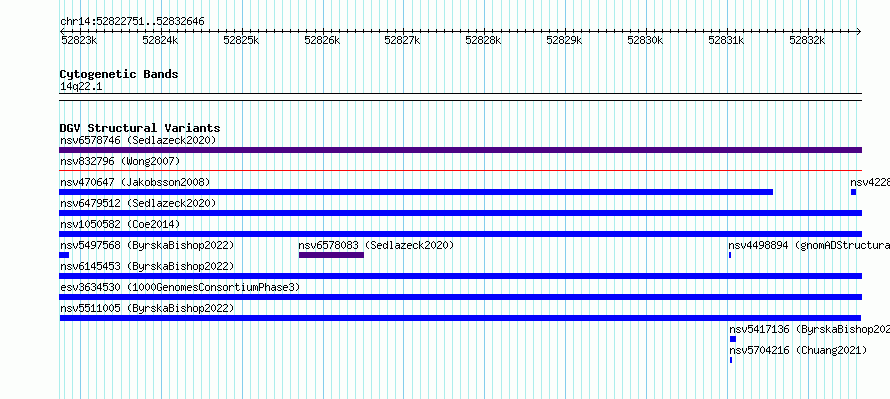The image size is (890, 399).
Task: Open the nsv6578083 (Sedlazeck2020) label
Action: tap(376, 245)
